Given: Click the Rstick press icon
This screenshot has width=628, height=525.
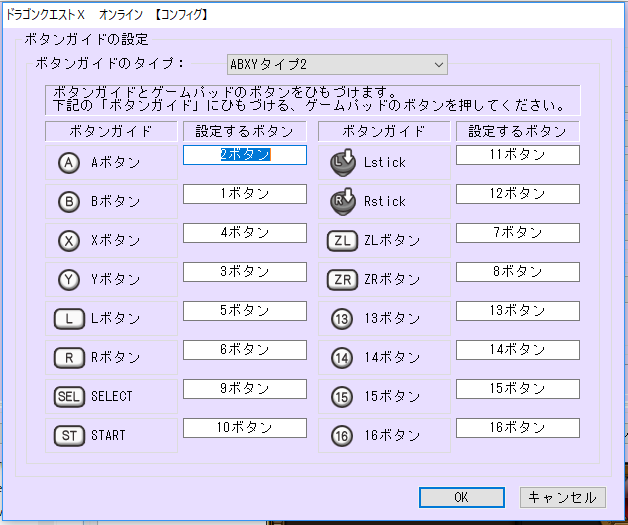Looking at the screenshot, I should (x=343, y=201).
